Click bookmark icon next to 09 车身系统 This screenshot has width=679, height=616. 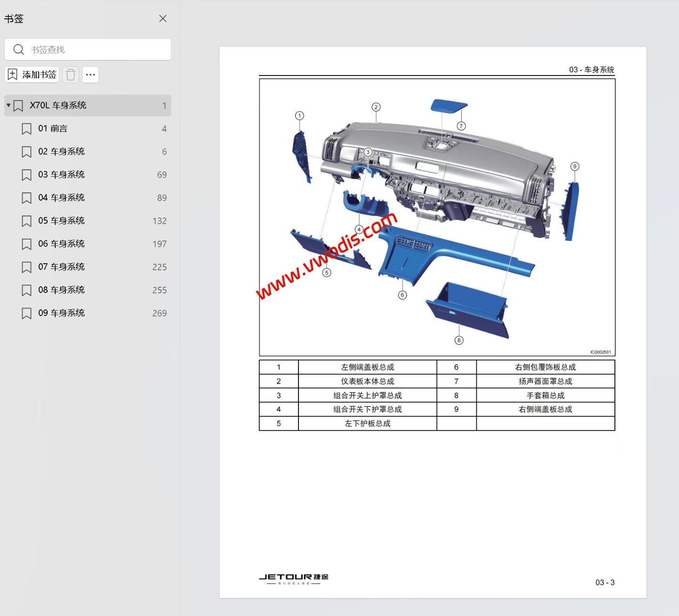click(x=26, y=313)
